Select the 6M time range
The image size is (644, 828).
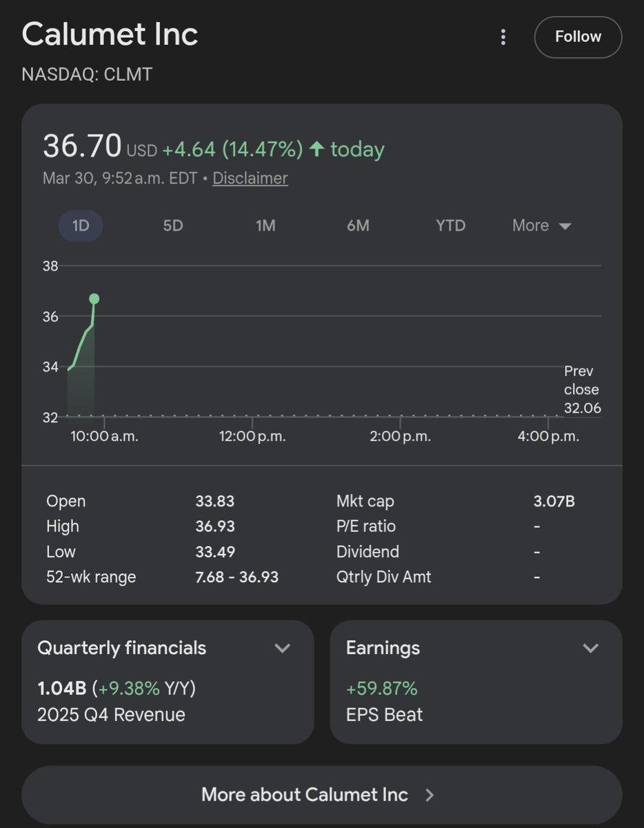click(x=358, y=226)
